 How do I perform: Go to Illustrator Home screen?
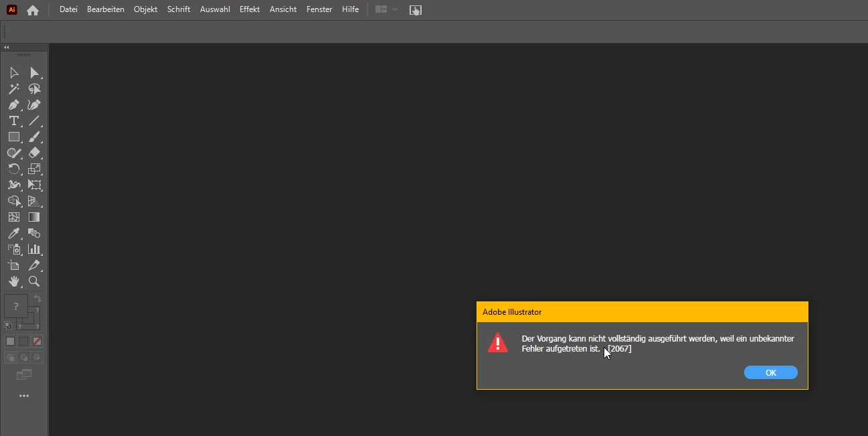pos(32,10)
